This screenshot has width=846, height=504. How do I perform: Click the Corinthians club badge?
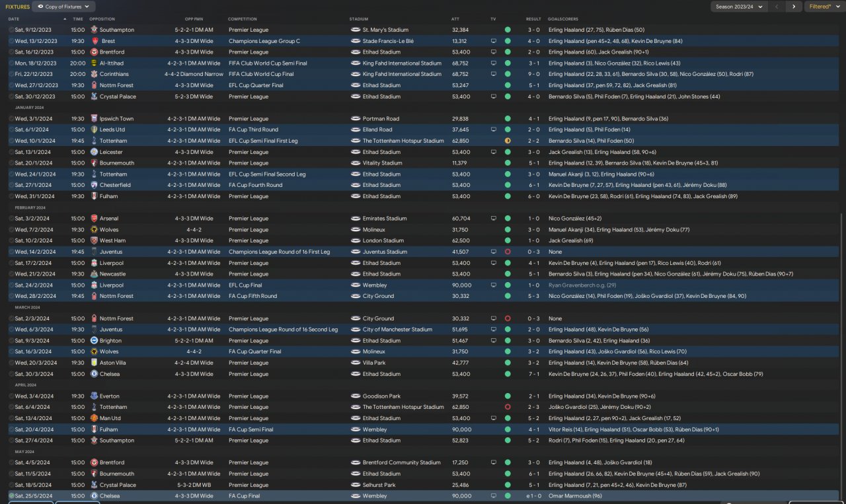(x=94, y=74)
